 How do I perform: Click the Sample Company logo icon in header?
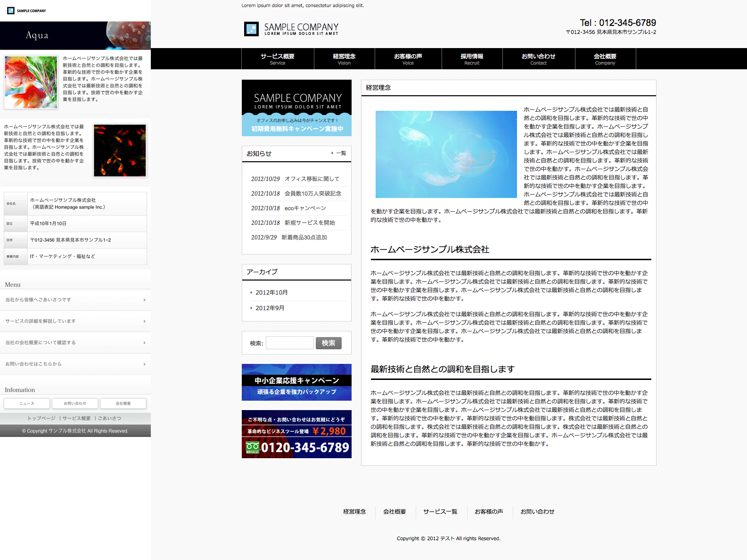(x=251, y=29)
